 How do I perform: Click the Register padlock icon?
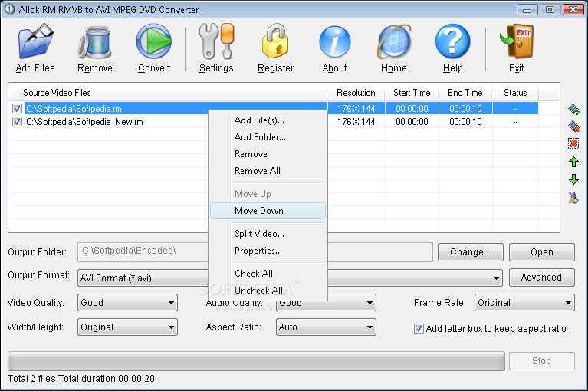[x=275, y=41]
